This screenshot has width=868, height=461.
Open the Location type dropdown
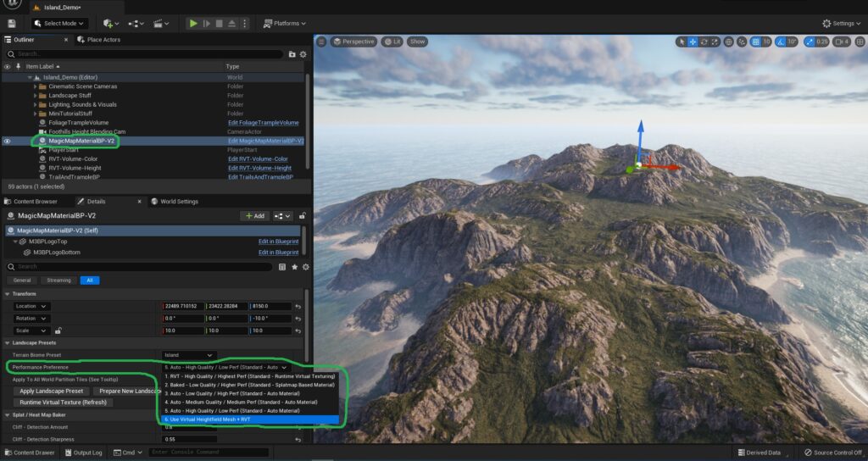tap(31, 306)
